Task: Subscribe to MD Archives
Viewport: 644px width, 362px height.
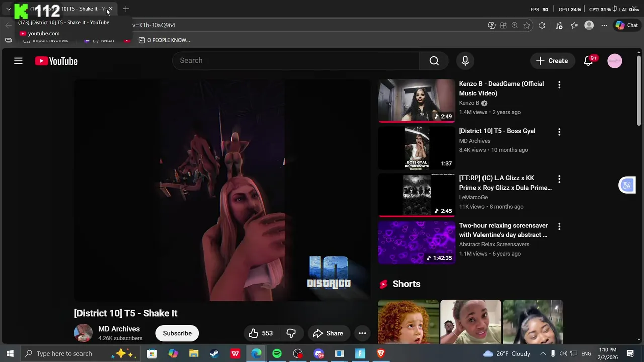Action: [177, 333]
